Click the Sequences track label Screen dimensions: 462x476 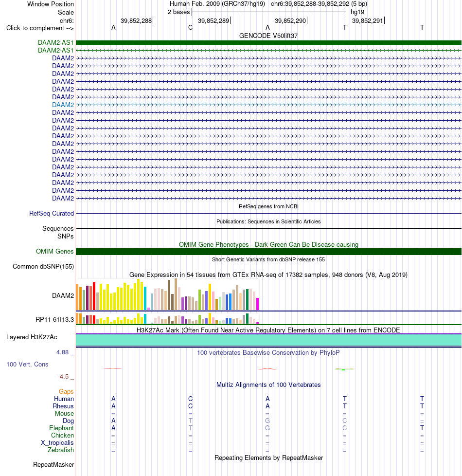pos(58,229)
